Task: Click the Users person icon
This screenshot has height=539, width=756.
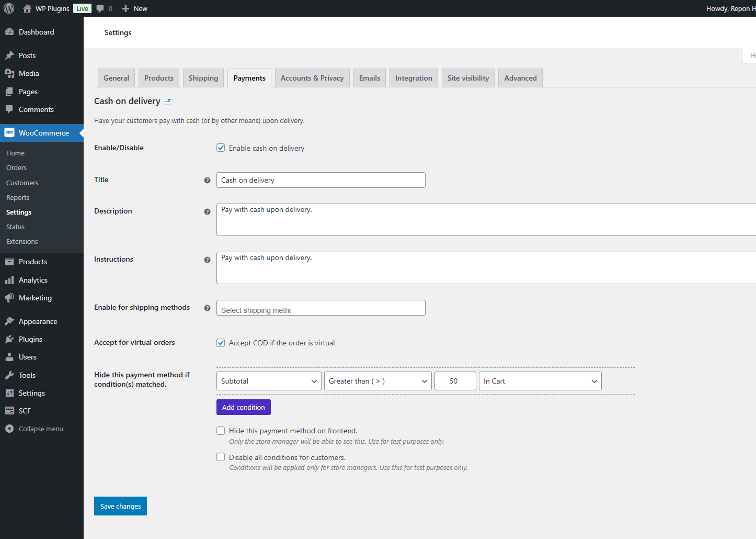Action: click(9, 357)
